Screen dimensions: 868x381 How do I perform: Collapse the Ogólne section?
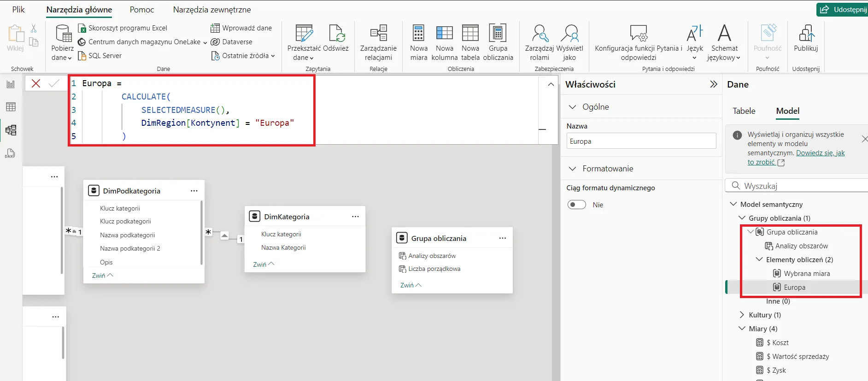tap(573, 107)
